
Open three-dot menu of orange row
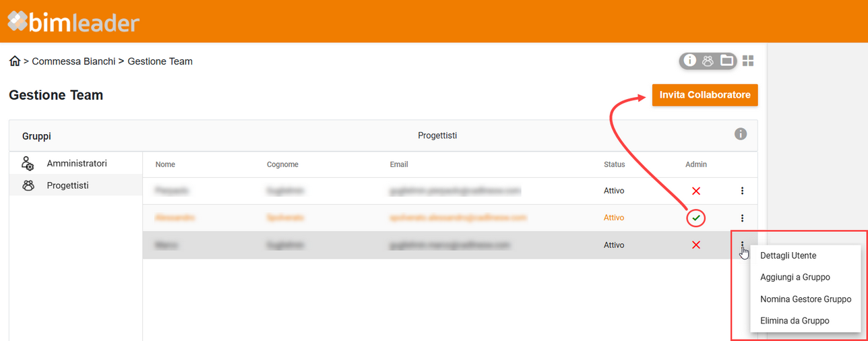coord(742,218)
